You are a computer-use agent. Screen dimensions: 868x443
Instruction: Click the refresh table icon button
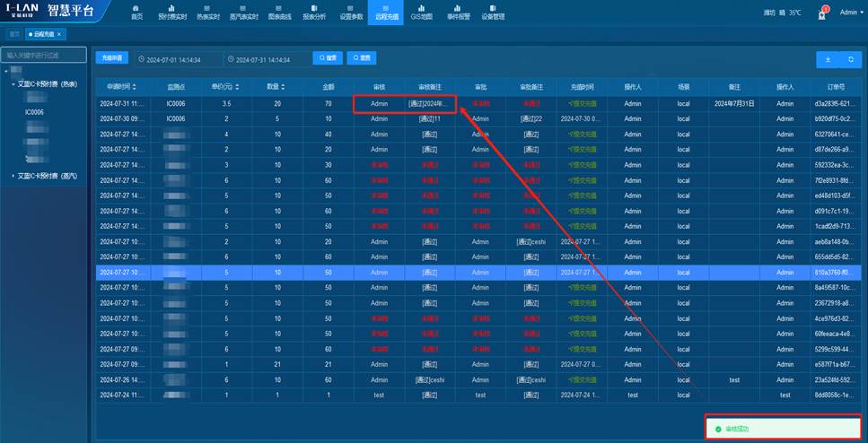(x=850, y=58)
